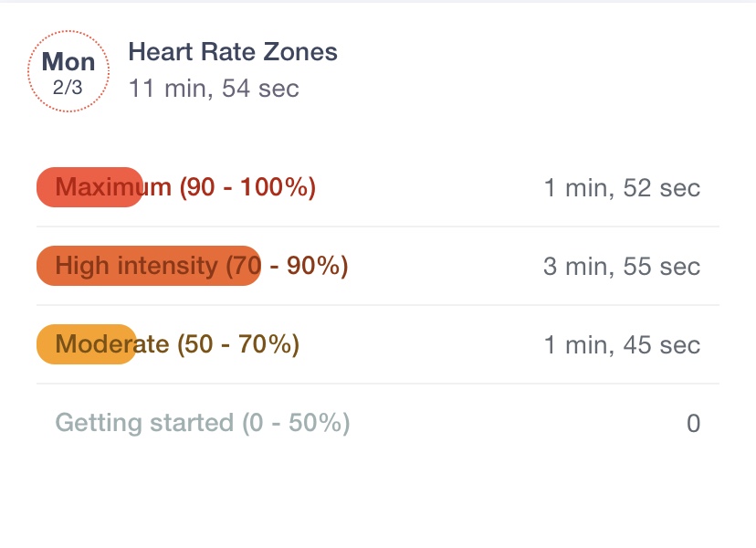Image resolution: width=756 pixels, height=548 pixels.
Task: Click the divider below Maximum row
Action: pos(378,227)
